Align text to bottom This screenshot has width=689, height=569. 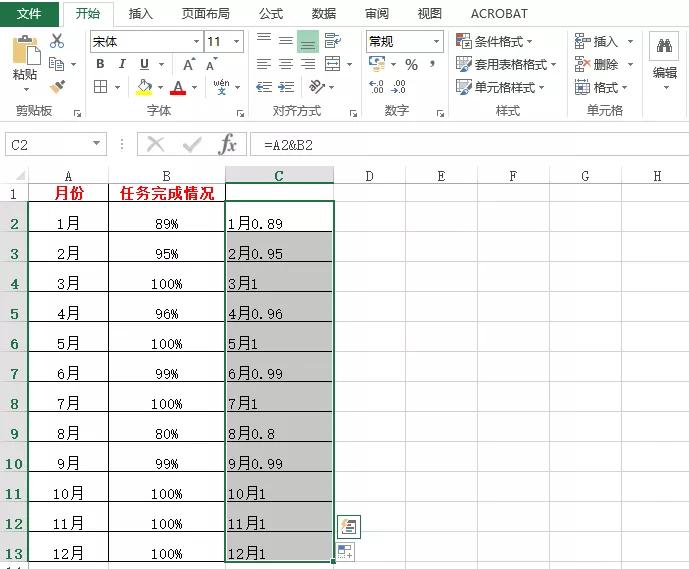pos(308,42)
